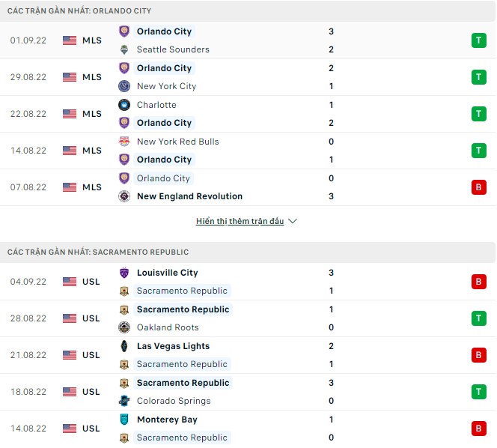Select the 'Các trận gần nhất: Orlando City' header
Screen dimensions: 497x448
pos(79,10)
